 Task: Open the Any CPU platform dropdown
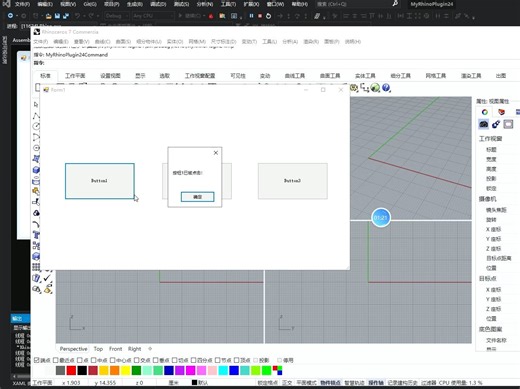(x=153, y=16)
